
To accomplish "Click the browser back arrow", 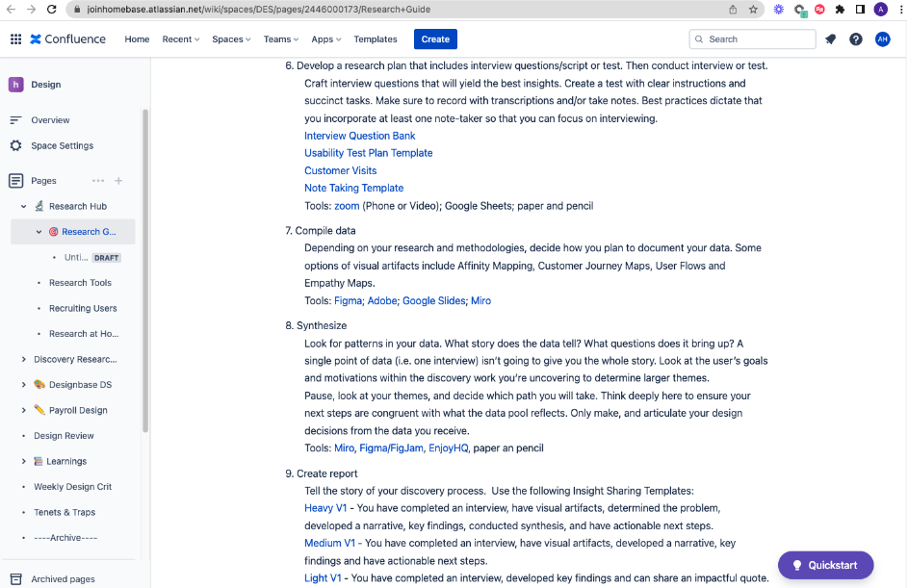I will 11,10.
